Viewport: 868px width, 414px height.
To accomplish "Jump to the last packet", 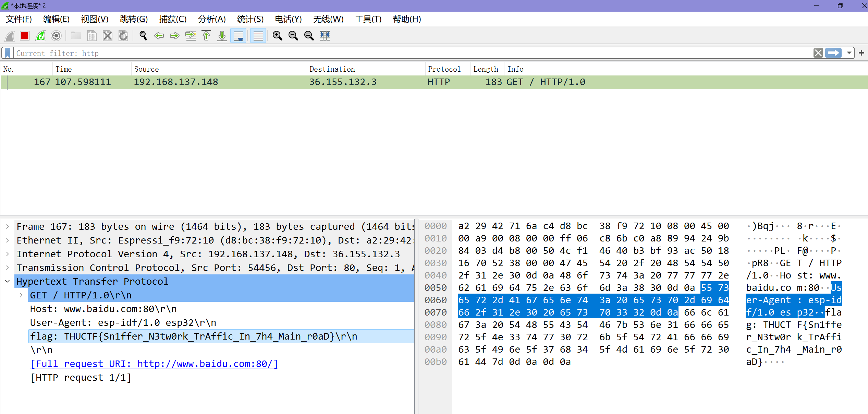I will point(222,36).
